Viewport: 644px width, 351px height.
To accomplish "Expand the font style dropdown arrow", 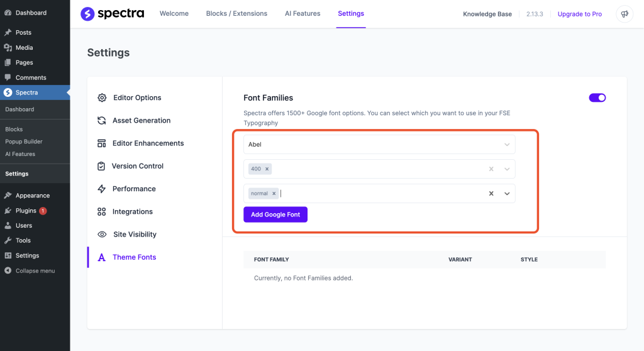I will (507, 194).
